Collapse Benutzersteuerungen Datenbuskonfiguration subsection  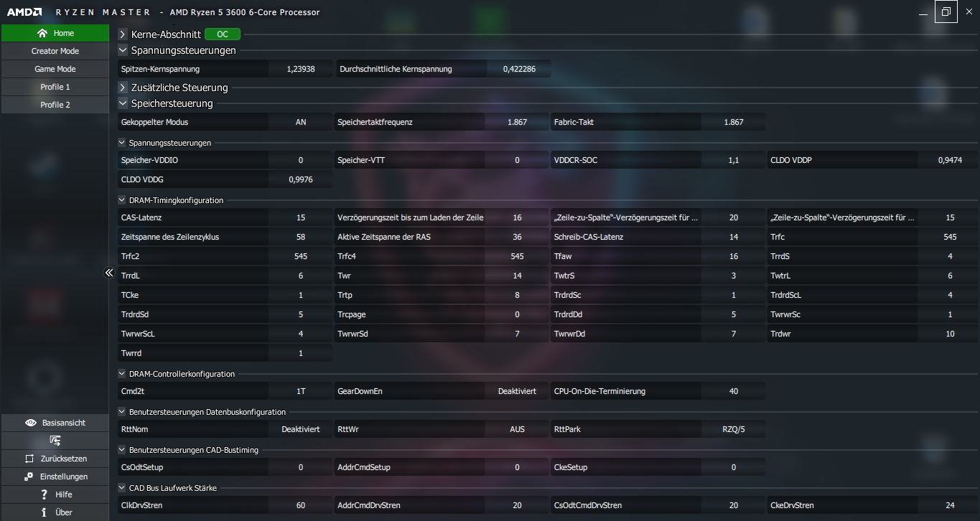122,412
